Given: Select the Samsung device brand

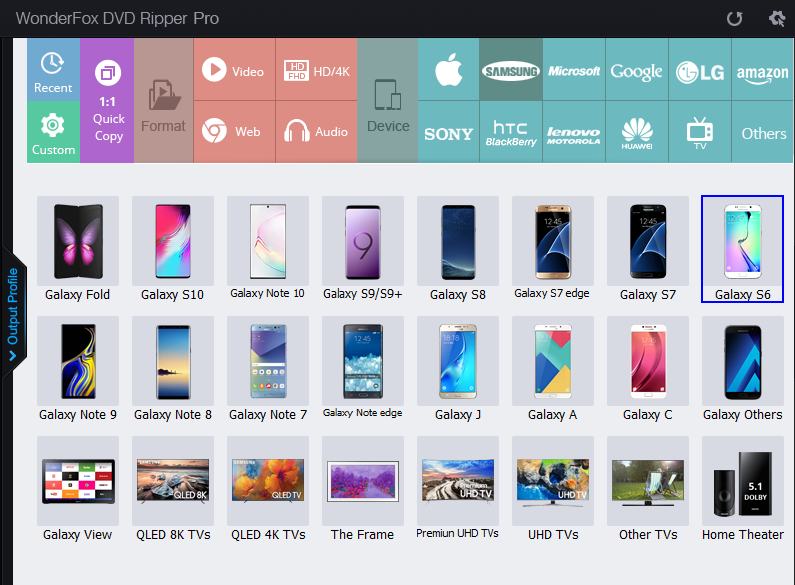Looking at the screenshot, I should 511,69.
